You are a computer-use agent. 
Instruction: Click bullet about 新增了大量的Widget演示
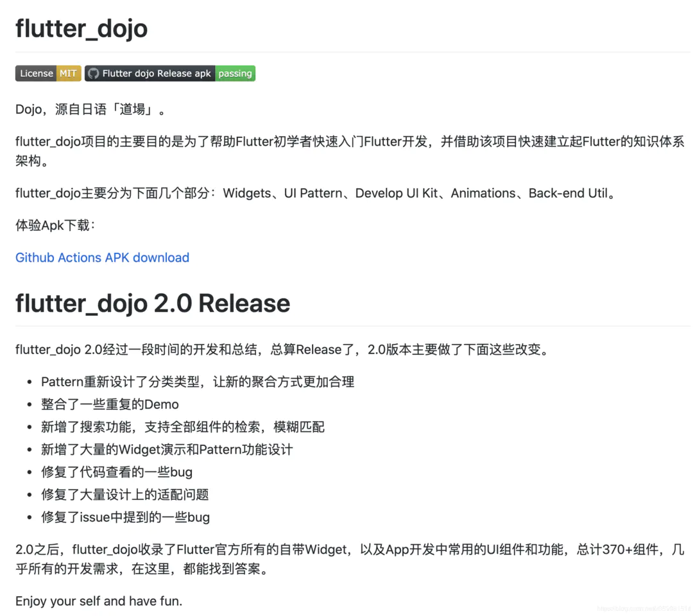[167, 449]
